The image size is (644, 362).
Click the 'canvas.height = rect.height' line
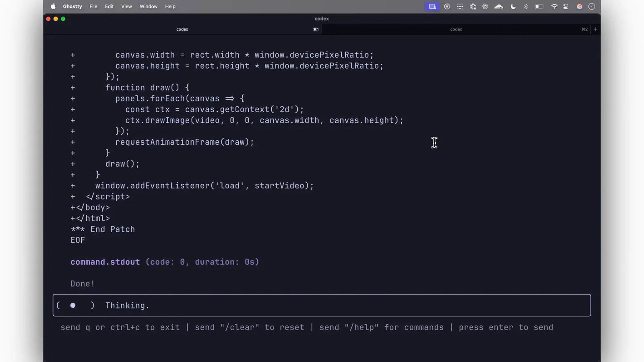pos(250,66)
